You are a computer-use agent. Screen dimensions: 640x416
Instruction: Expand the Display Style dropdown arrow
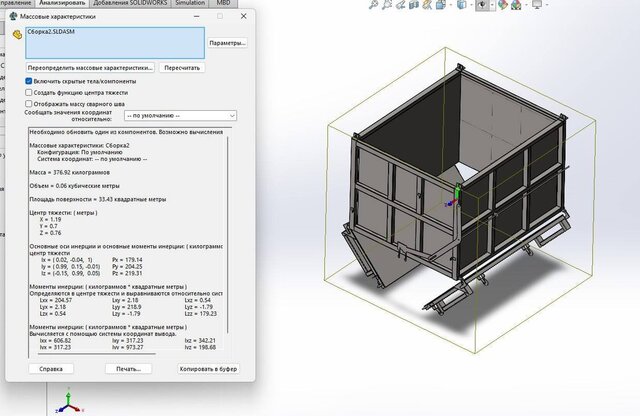(x=471, y=5)
